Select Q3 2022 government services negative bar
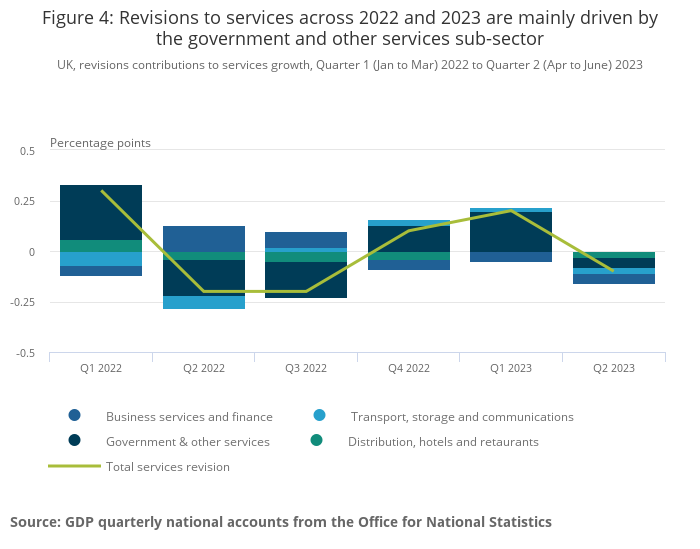The height and width of the screenshot is (549, 700). (x=306, y=280)
